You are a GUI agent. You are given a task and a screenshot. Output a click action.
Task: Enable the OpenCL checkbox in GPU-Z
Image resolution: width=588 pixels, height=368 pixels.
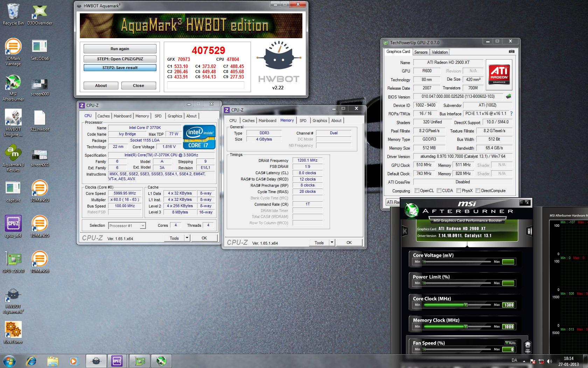coord(417,191)
